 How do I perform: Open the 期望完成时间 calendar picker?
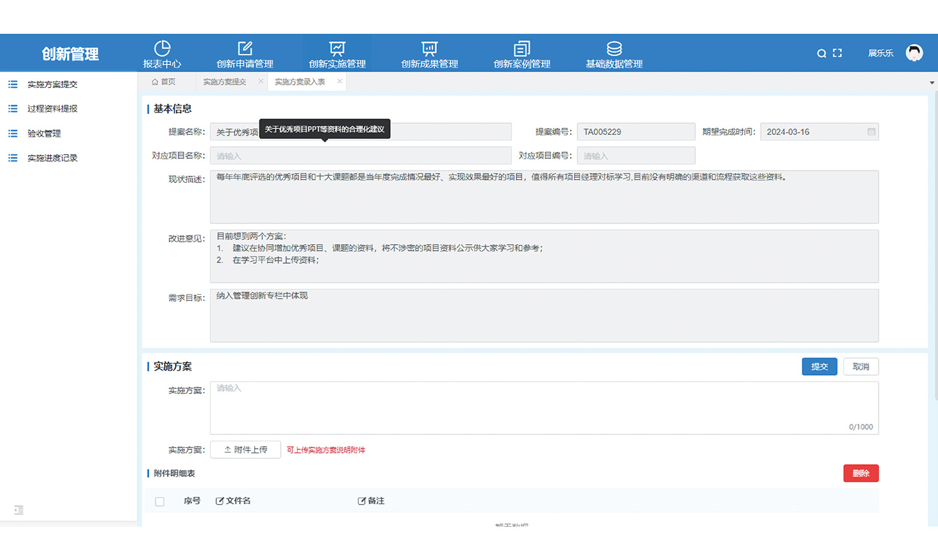[x=871, y=132]
